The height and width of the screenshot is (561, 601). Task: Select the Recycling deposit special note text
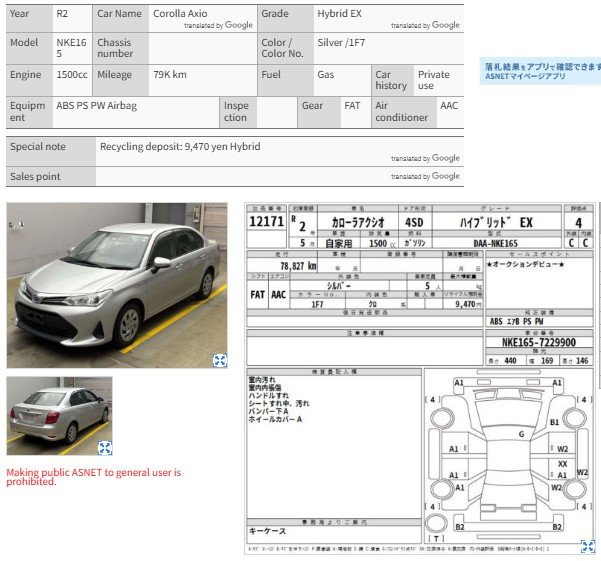[180, 146]
